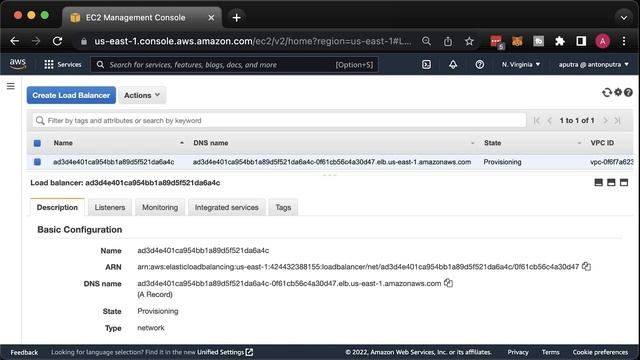The width and height of the screenshot is (640, 360).
Task: Expand the Actions dropdown
Action: [x=142, y=95]
